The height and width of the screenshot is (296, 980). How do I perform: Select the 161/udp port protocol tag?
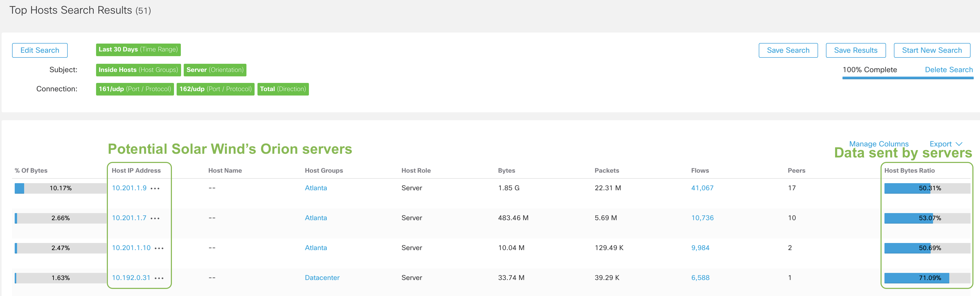(x=135, y=89)
